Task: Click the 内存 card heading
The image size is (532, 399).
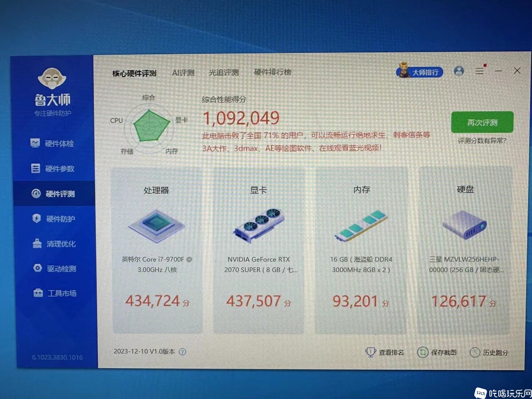Action: point(361,190)
